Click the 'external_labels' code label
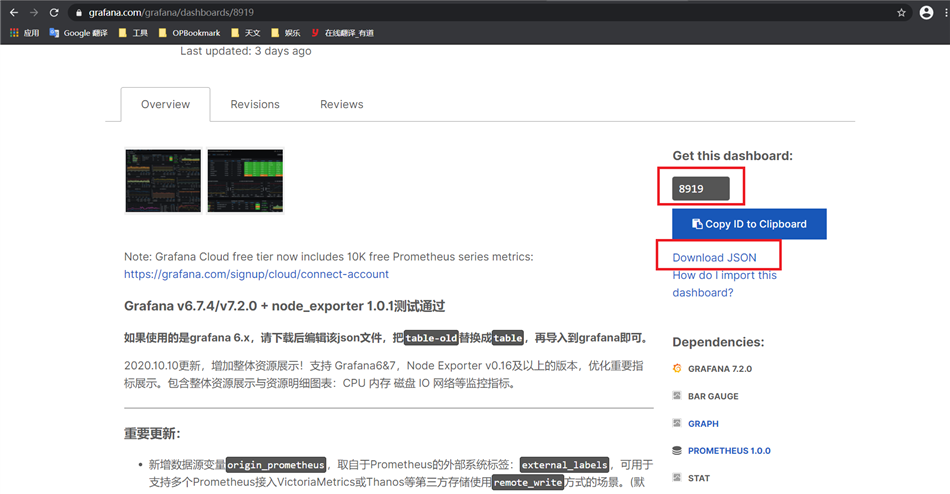 point(564,465)
